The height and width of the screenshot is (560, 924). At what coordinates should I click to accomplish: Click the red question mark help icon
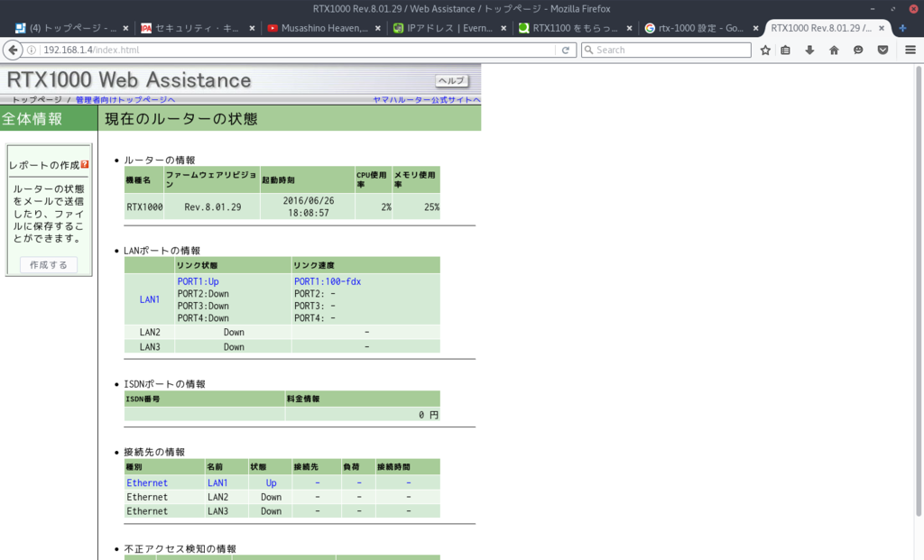tap(85, 164)
